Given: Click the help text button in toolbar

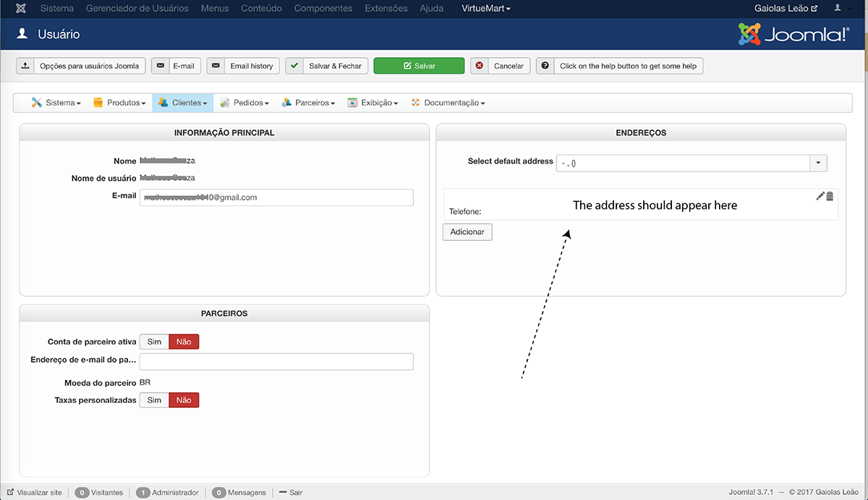Looking at the screenshot, I should (x=619, y=66).
